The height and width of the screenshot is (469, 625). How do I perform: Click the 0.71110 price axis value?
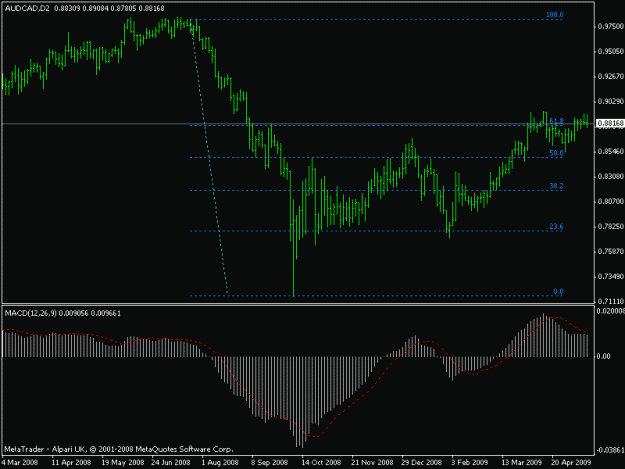click(611, 301)
